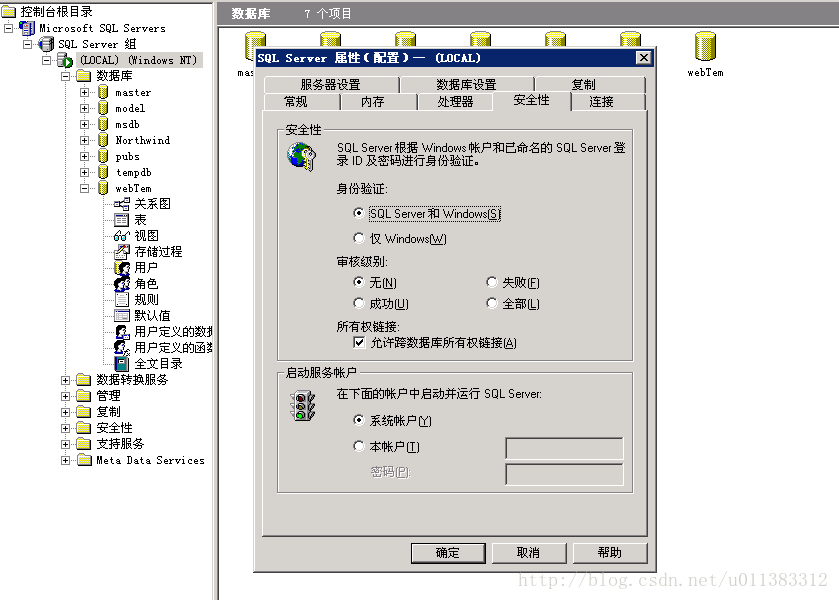Image resolution: width=839 pixels, height=600 pixels.
Task: Click the master database icon in tree
Action: pyautogui.click(x=103, y=93)
